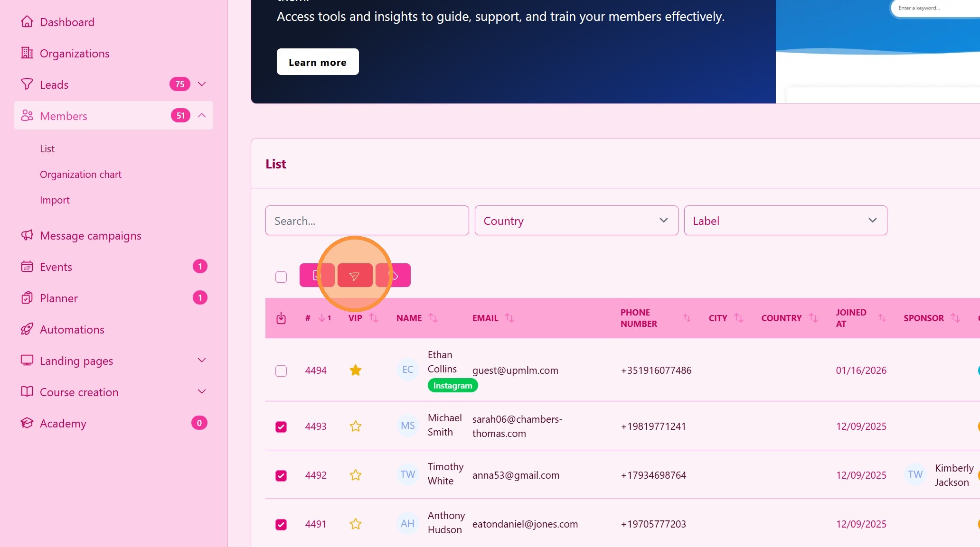
Task: Open the Import members link
Action: coord(55,200)
